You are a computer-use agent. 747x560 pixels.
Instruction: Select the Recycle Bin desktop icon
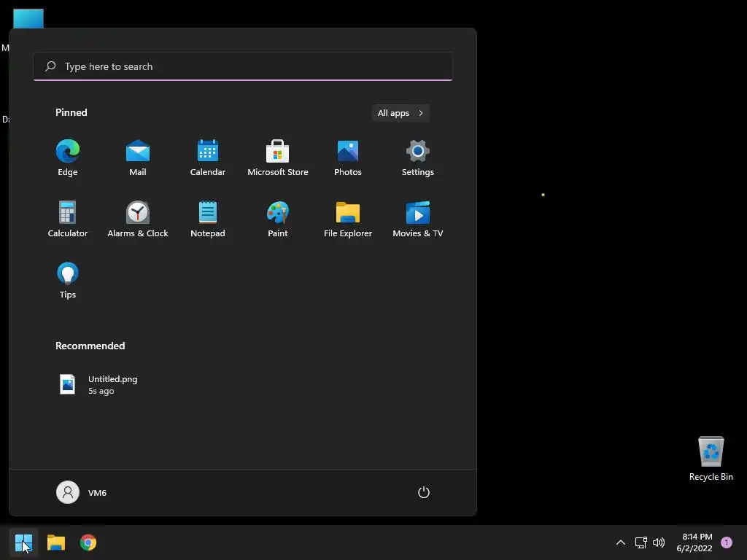(x=711, y=459)
